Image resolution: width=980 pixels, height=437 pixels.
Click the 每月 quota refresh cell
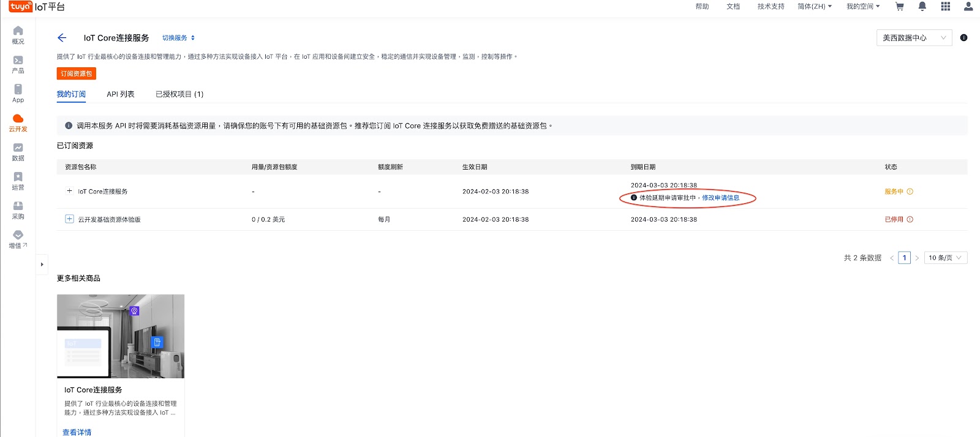click(x=384, y=220)
